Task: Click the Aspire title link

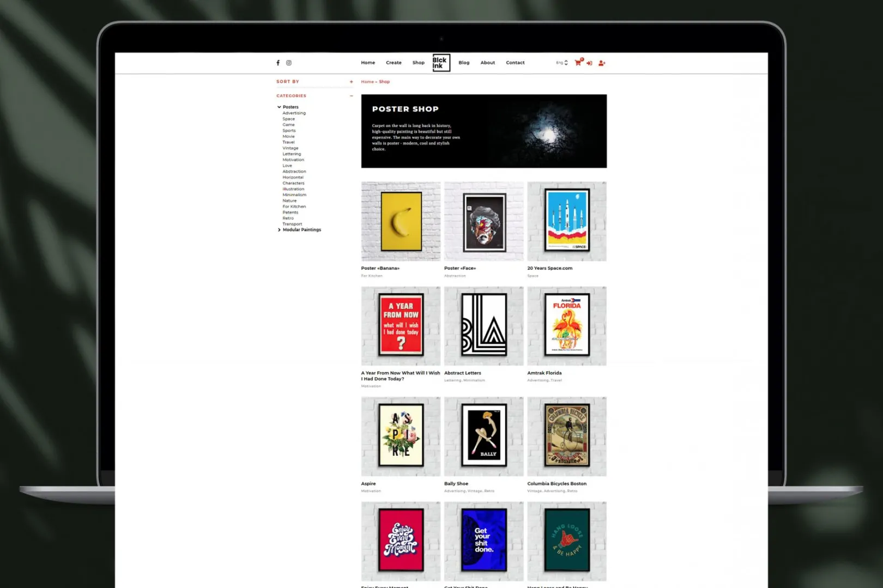Action: (x=368, y=484)
